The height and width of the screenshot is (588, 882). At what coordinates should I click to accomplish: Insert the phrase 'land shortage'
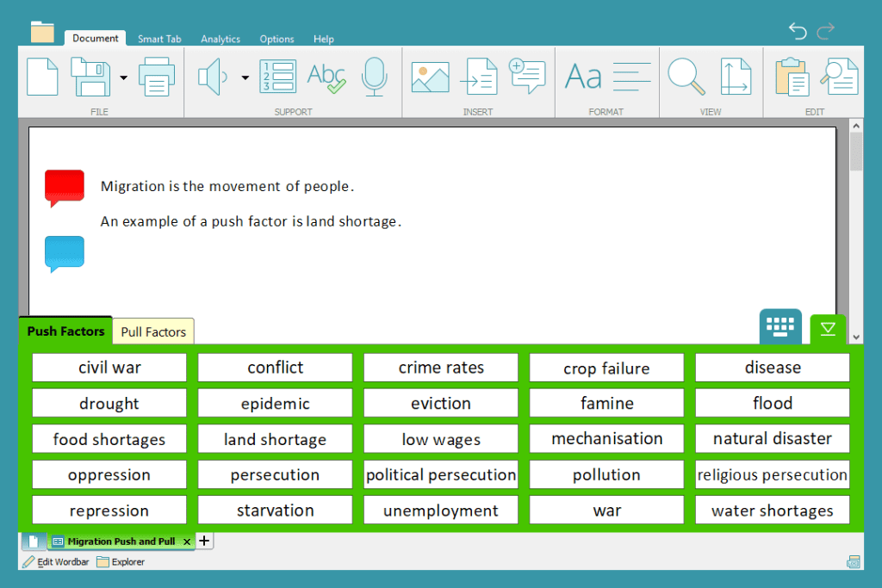pos(275,438)
